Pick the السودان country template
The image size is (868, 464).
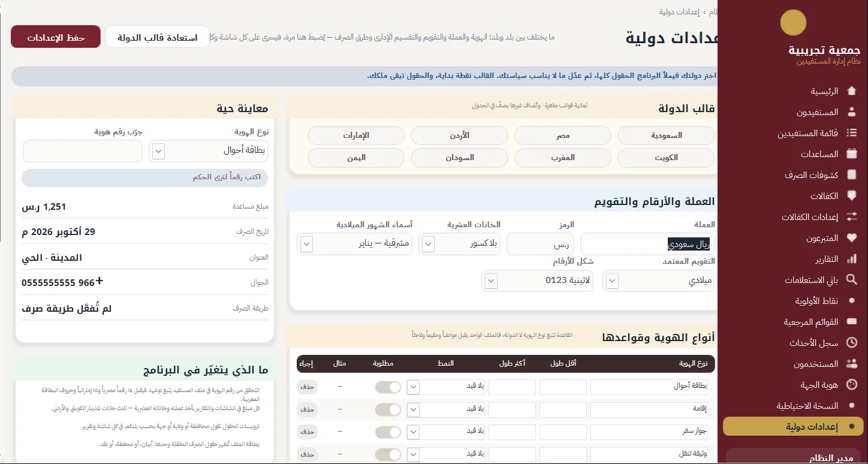pyautogui.click(x=460, y=158)
